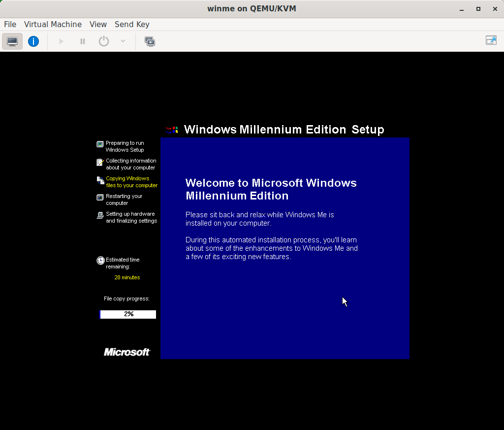The width and height of the screenshot is (504, 430).
Task: Expand the shutdown options dropdown arrow
Action: click(x=123, y=41)
